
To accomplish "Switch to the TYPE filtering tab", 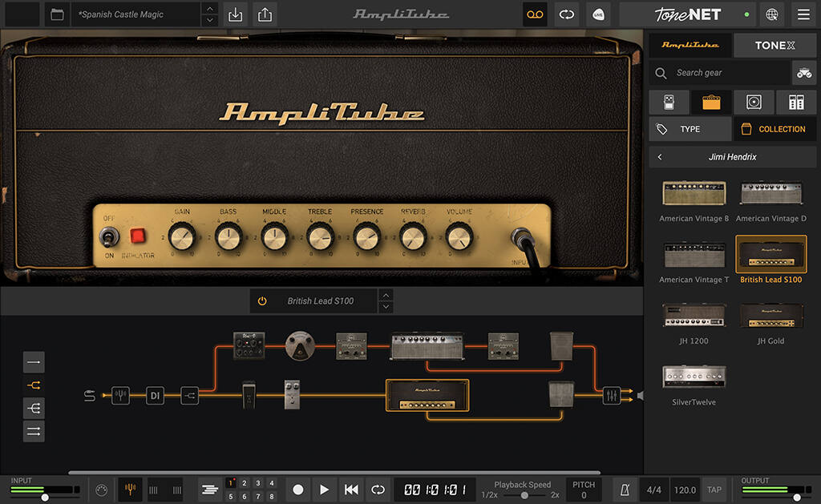I will (x=690, y=128).
